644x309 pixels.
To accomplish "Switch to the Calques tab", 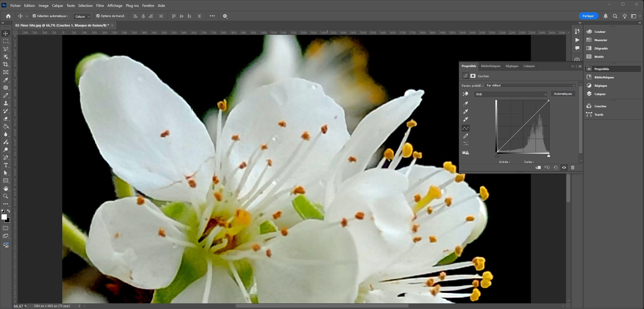I will point(529,66).
